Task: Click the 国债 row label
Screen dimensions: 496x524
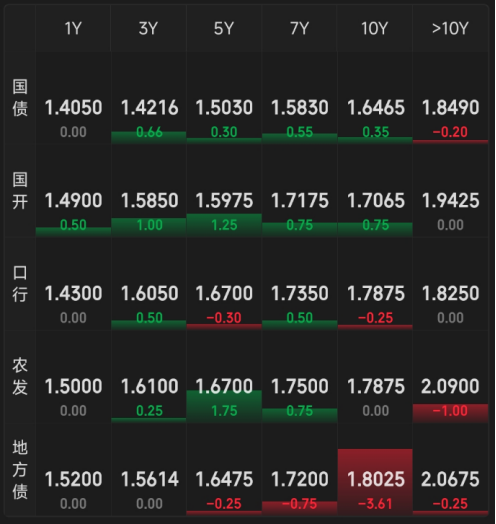Action: coord(20,98)
